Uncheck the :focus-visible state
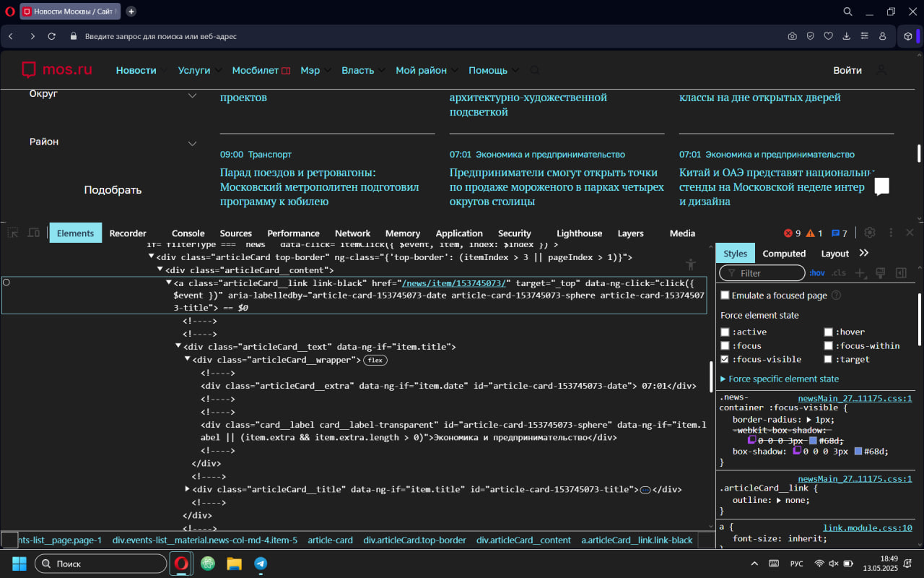The width and height of the screenshot is (924, 578). click(725, 359)
